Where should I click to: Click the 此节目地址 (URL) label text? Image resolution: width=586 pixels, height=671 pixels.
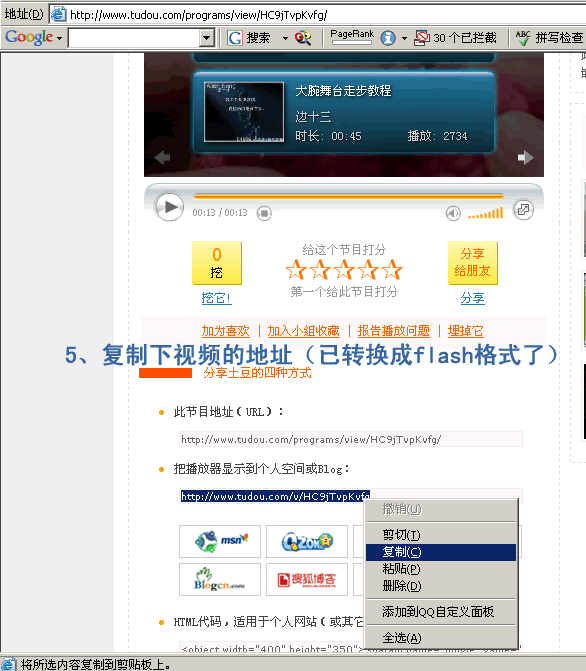coord(228,412)
